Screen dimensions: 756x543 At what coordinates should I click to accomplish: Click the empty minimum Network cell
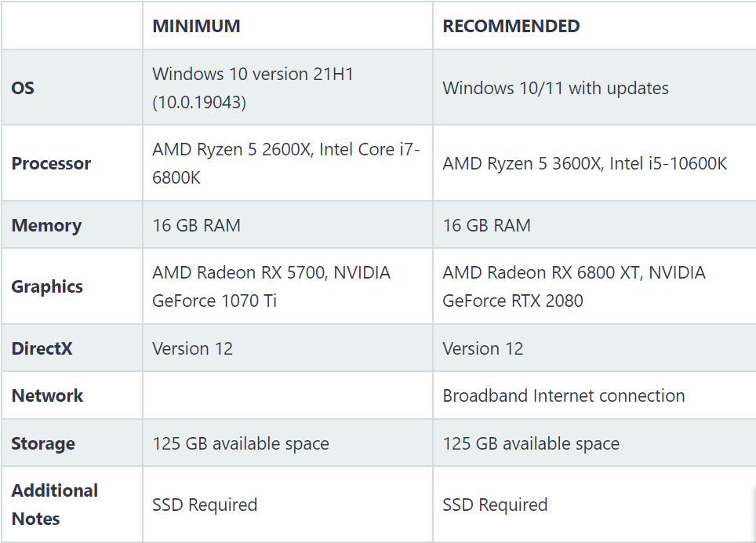287,395
